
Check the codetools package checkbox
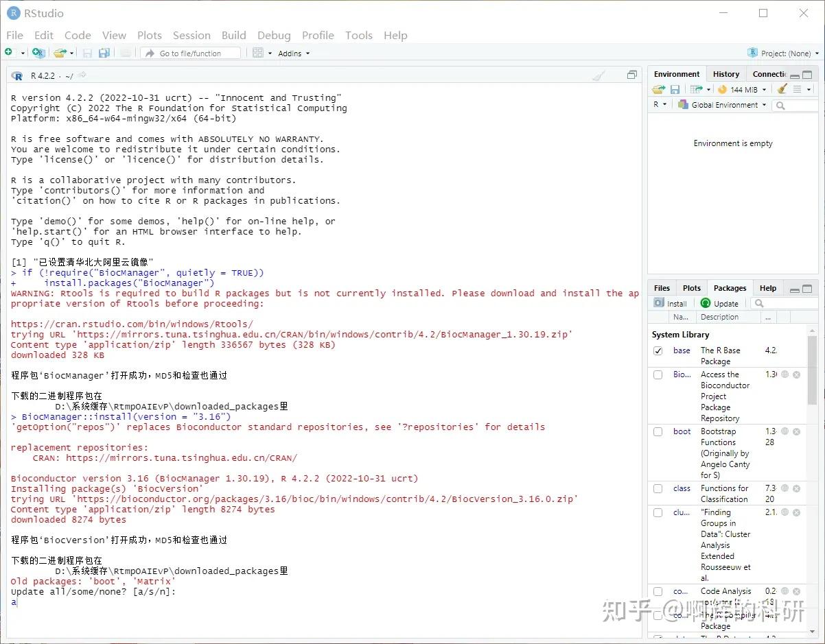658,592
